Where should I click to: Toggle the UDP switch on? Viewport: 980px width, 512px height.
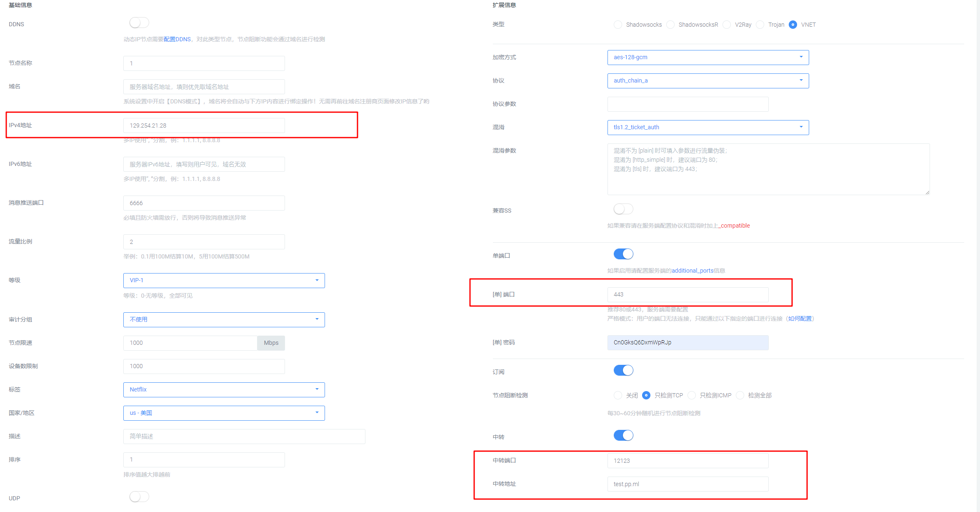coord(139,497)
